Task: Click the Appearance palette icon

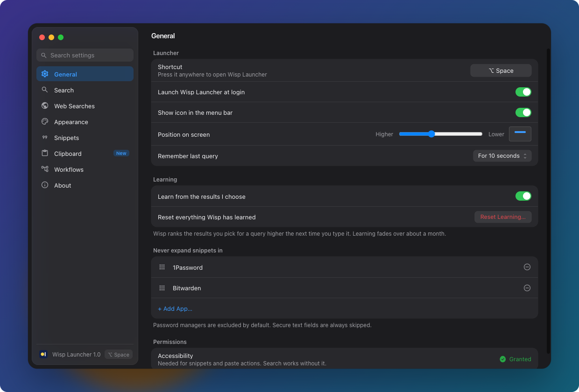Action: [45, 121]
